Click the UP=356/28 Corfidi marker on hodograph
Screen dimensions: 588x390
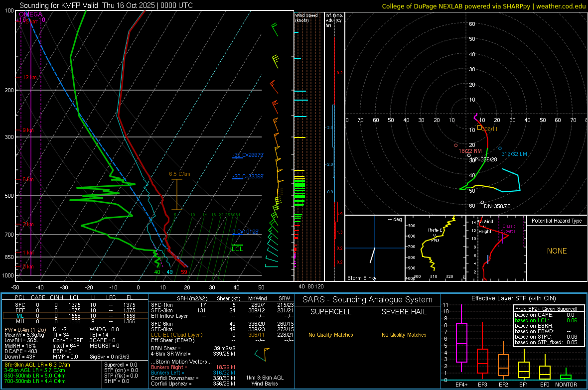tap(469, 155)
